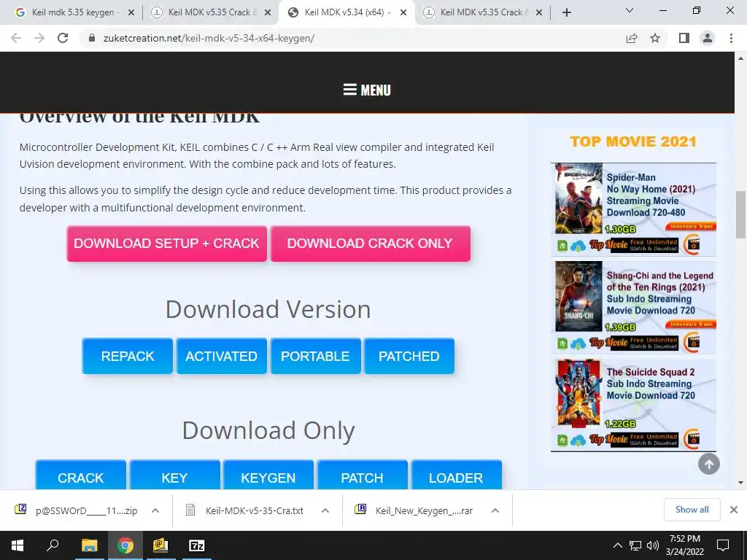Click the network tray icon

coord(635,545)
